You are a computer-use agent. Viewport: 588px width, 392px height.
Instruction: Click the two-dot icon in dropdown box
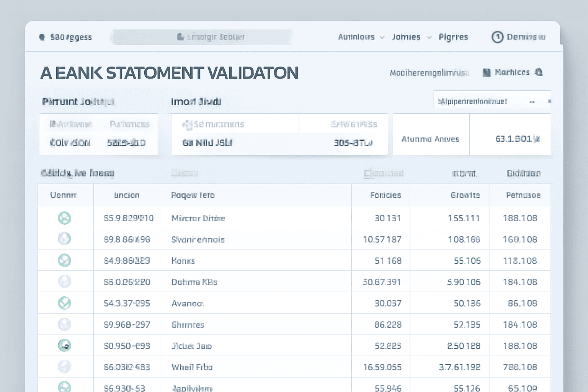[x=532, y=102]
